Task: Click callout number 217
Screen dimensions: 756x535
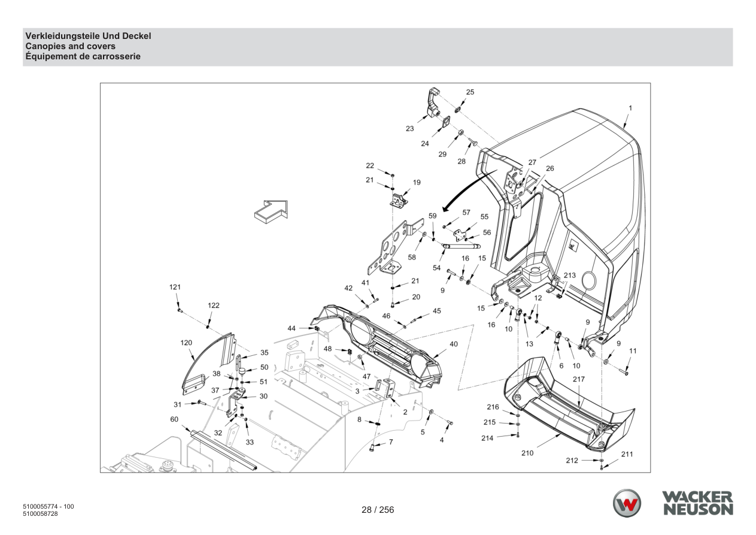Action: 579,379
